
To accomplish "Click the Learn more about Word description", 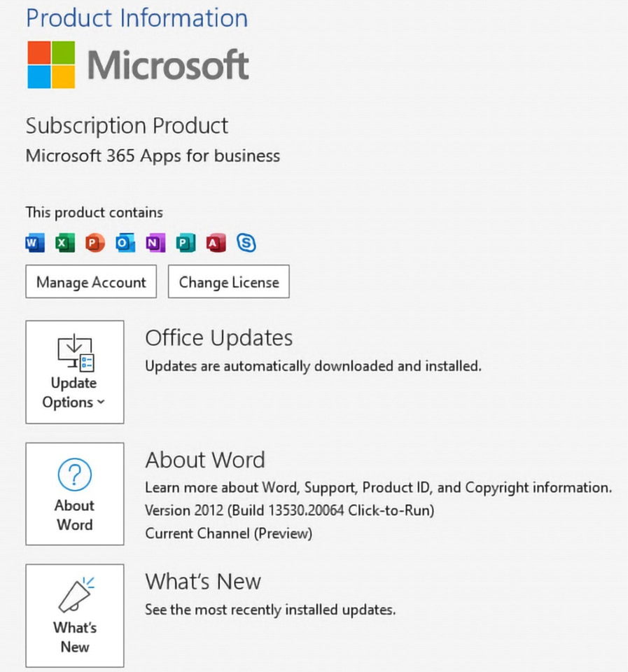I will [379, 488].
